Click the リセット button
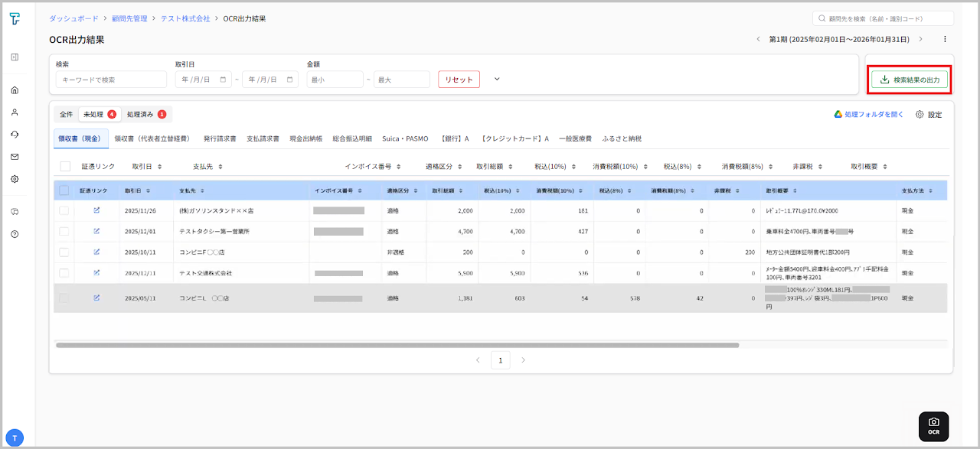 (x=459, y=80)
